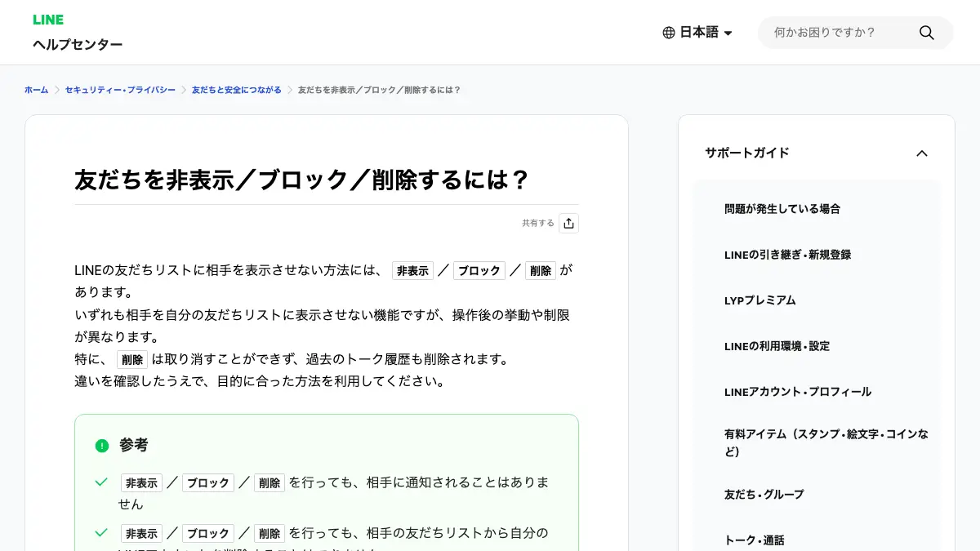980x551 pixels.
Task: Open ヘルプセンター header link
Action: pyautogui.click(x=78, y=44)
